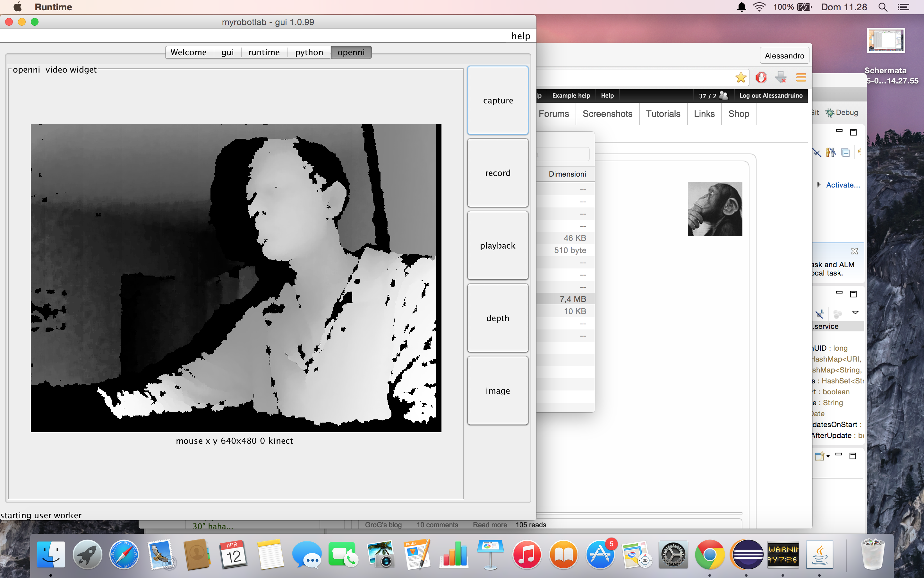Open the Links page on the website
The width and height of the screenshot is (924, 578).
coord(705,114)
